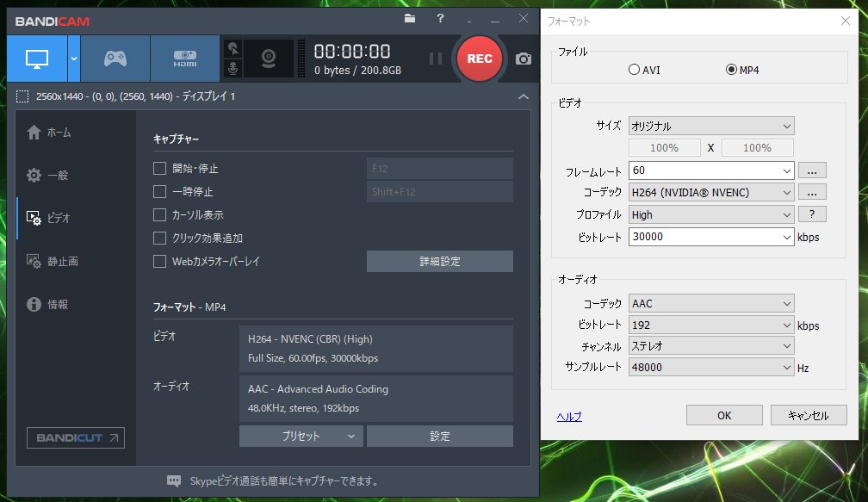Open output folder icon in title bar
Image resolution: width=868 pixels, height=502 pixels.
pos(410,18)
